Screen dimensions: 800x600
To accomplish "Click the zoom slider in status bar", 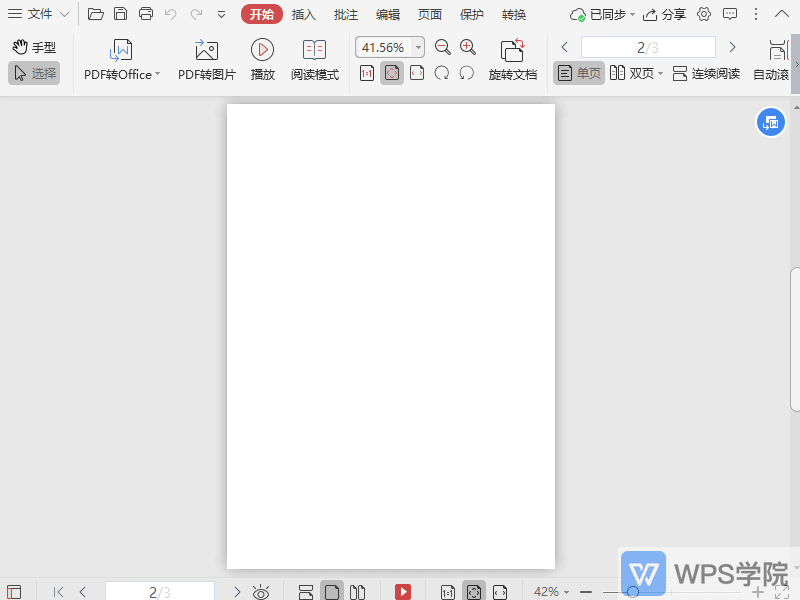I will [x=632, y=592].
